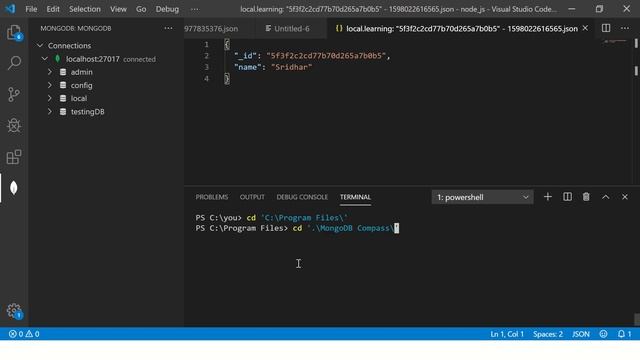Viewport: 640px width, 360px height.
Task: Open the Go menu
Action: [141, 9]
